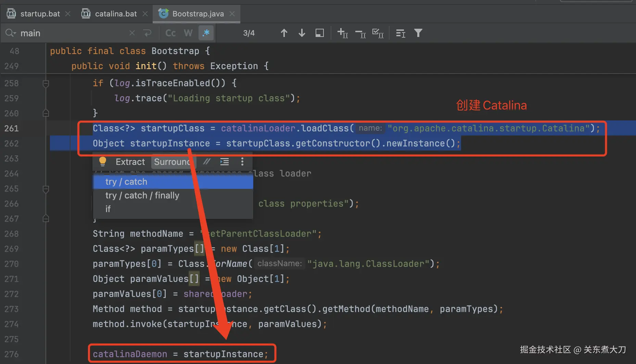Image resolution: width=636 pixels, height=364 pixels.
Task: Click line number 276 in gutter
Action: coord(12,354)
